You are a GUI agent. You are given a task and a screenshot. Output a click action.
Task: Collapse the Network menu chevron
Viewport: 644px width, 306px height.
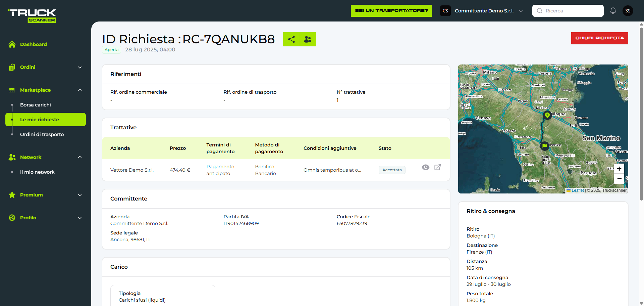80,157
